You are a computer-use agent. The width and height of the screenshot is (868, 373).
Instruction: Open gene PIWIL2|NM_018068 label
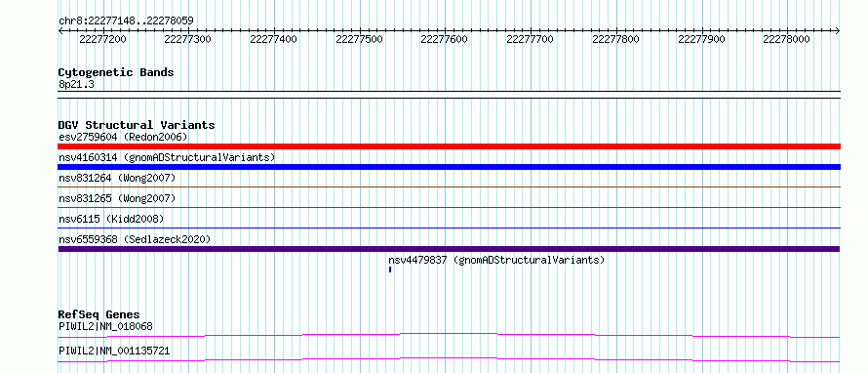[x=105, y=326]
